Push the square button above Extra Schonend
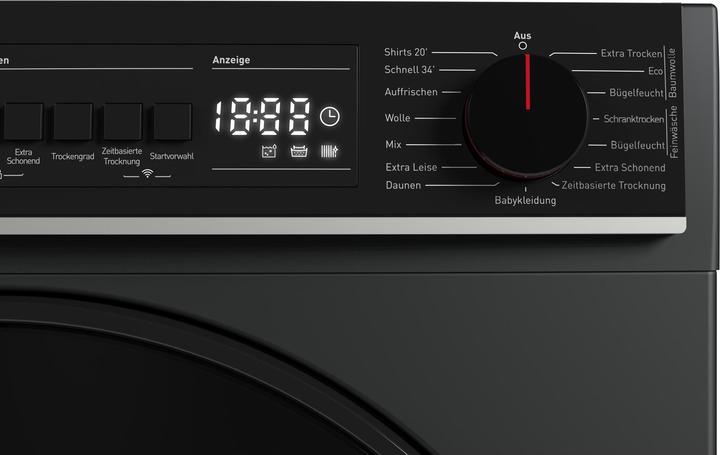Screen dimensions: 720x455 (23, 122)
